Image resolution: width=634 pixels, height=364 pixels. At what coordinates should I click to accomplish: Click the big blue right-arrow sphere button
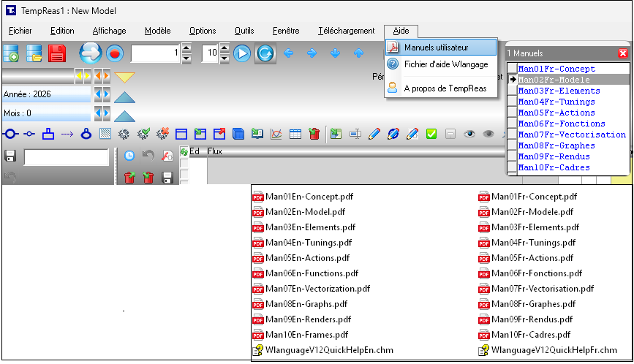[x=90, y=53]
